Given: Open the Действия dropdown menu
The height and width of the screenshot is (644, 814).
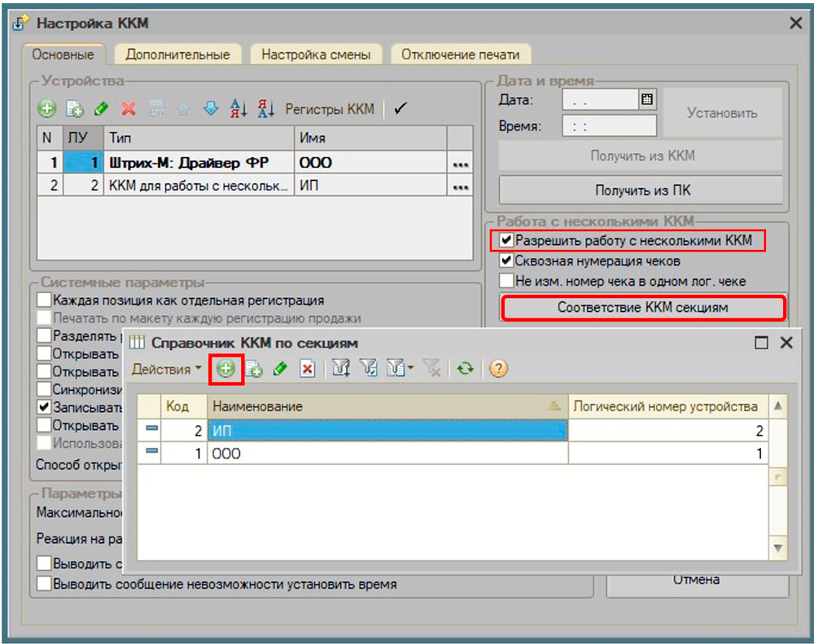Looking at the screenshot, I should [x=167, y=369].
